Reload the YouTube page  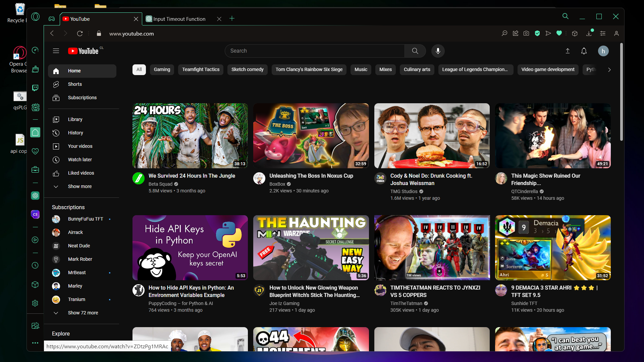pos(80,34)
